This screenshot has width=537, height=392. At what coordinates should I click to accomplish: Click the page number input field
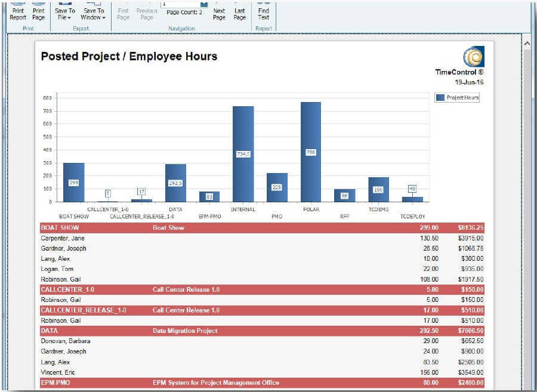[x=180, y=4]
